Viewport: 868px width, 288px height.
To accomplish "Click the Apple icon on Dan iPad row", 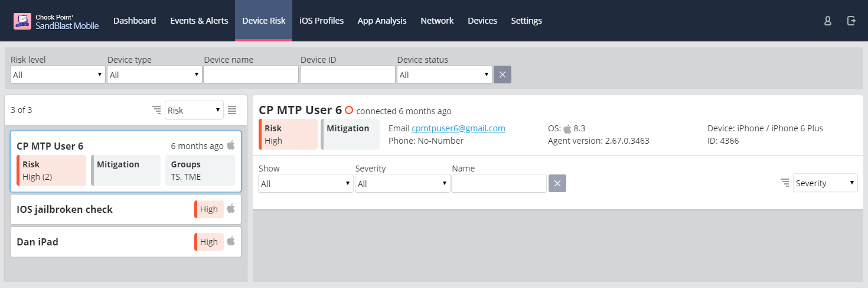I will [x=231, y=241].
